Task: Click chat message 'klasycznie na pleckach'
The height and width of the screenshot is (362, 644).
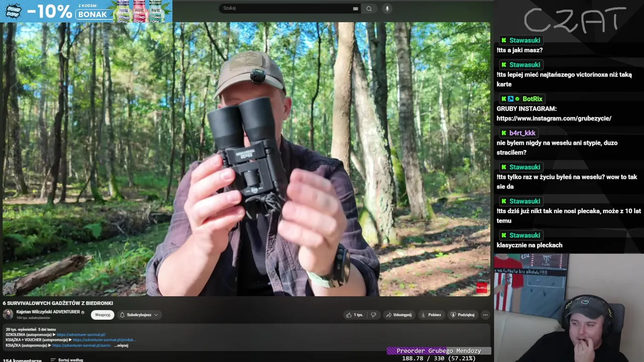Action: coord(529,245)
